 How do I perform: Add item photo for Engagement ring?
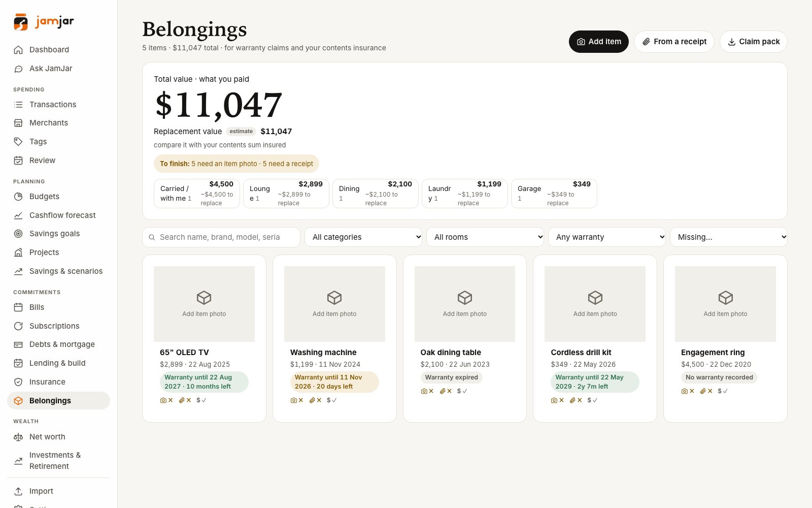(x=725, y=304)
